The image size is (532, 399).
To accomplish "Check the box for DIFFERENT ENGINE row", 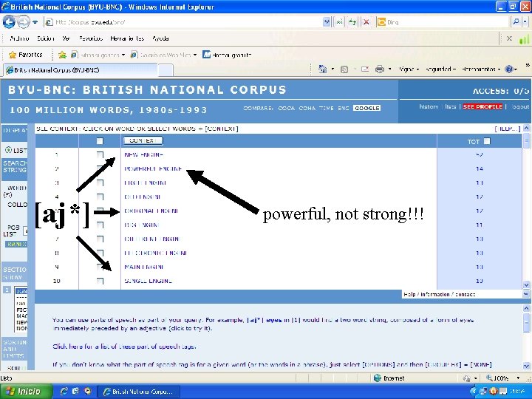I will [100, 239].
